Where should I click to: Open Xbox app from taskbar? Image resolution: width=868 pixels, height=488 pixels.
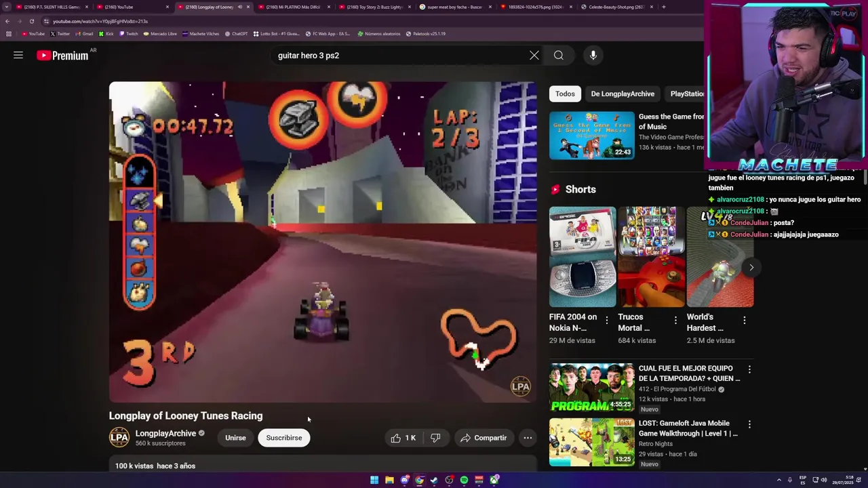pos(494,480)
